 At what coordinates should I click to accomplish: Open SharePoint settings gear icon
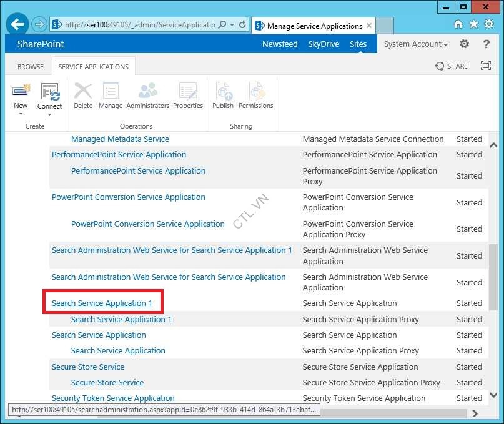coord(464,44)
